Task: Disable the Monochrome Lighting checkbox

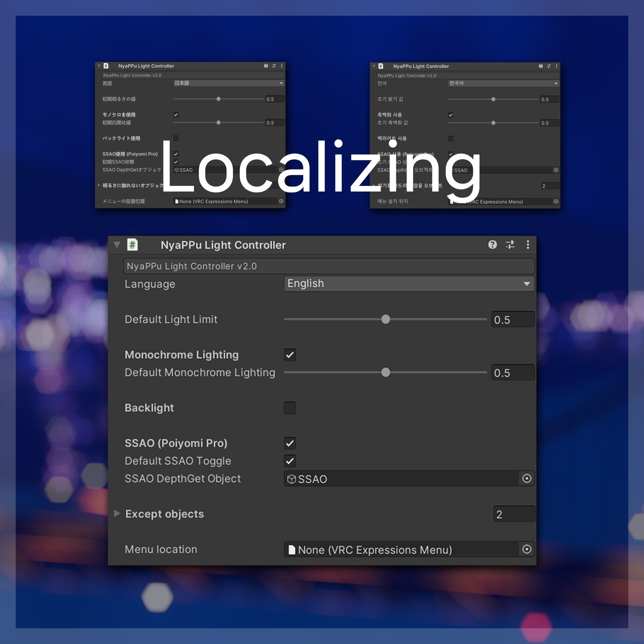Action: [x=290, y=355]
